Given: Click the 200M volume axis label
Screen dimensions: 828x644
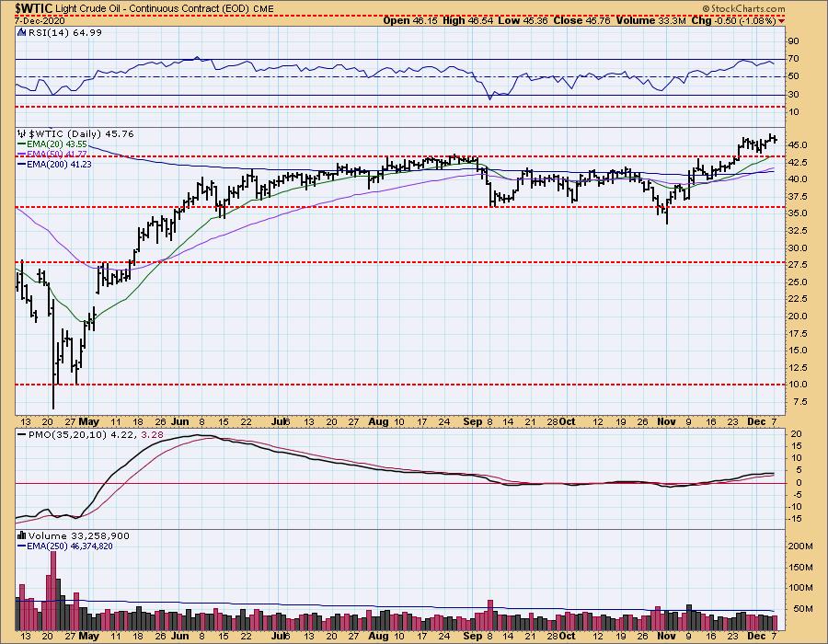Looking at the screenshot, I should [x=800, y=546].
